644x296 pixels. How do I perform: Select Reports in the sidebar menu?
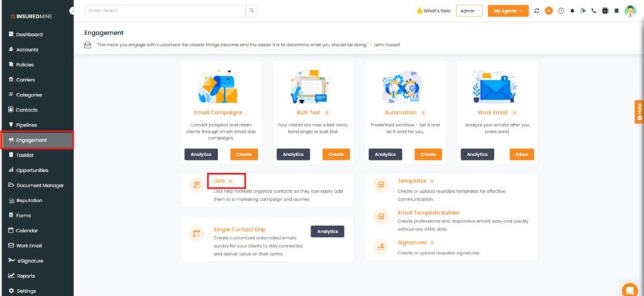point(25,276)
